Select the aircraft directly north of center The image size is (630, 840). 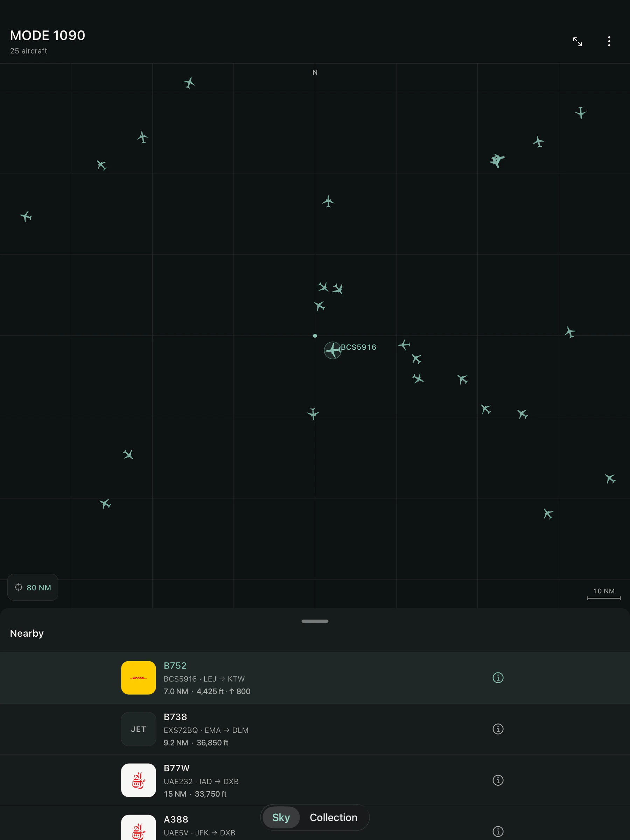point(328,202)
